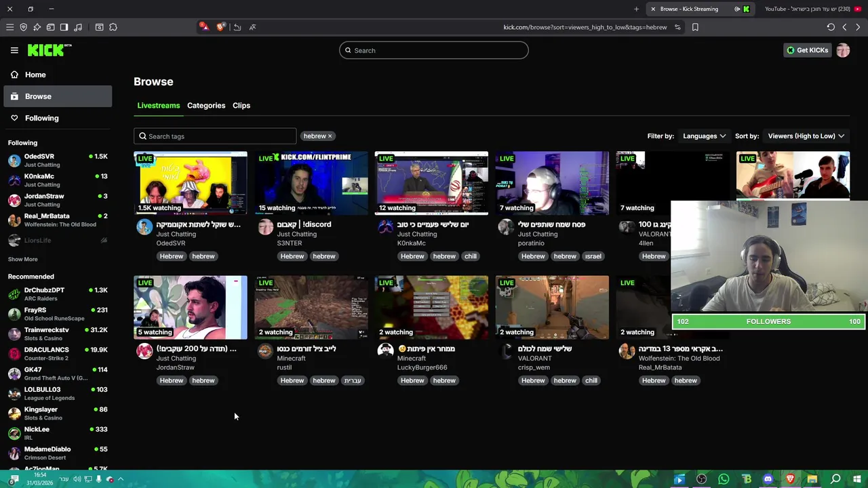Open FrayRS recommended channel

point(58,314)
